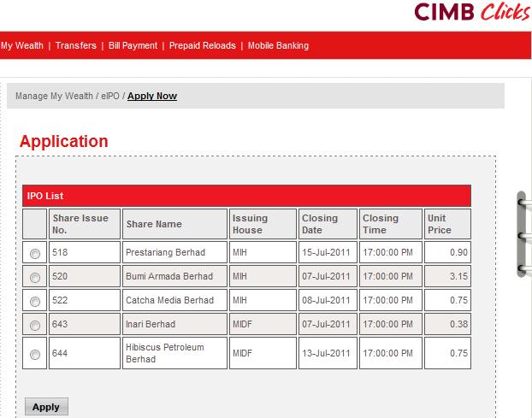Click the CIMB Clicks logo
Viewport: 532px width, 418px height.
click(x=472, y=12)
